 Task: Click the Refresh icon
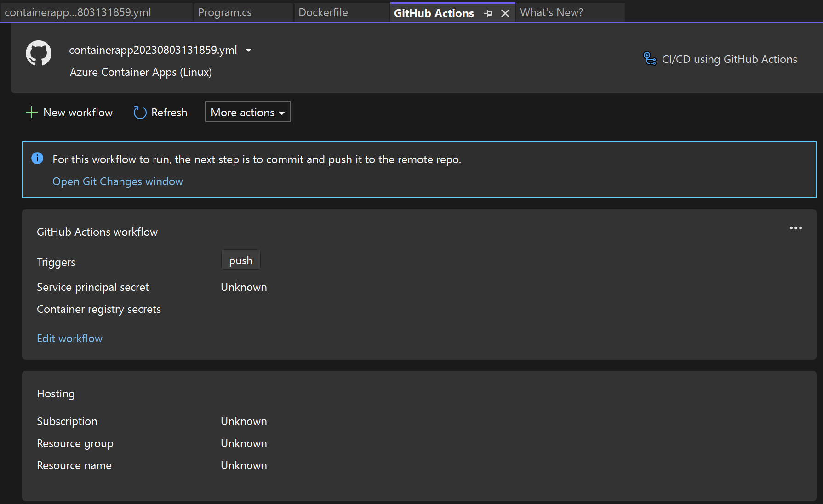click(139, 112)
